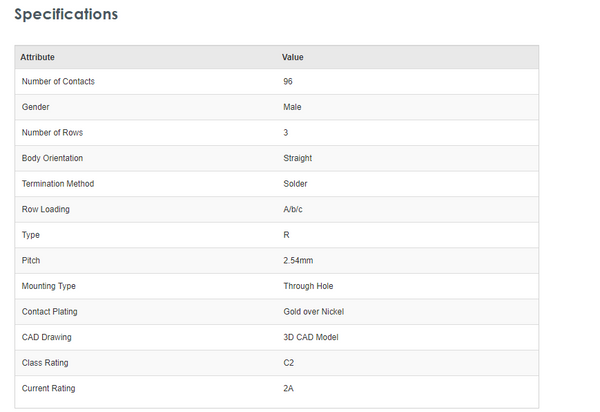Click the Gold over Nickel value
The image size is (600, 412).
pos(314,311)
